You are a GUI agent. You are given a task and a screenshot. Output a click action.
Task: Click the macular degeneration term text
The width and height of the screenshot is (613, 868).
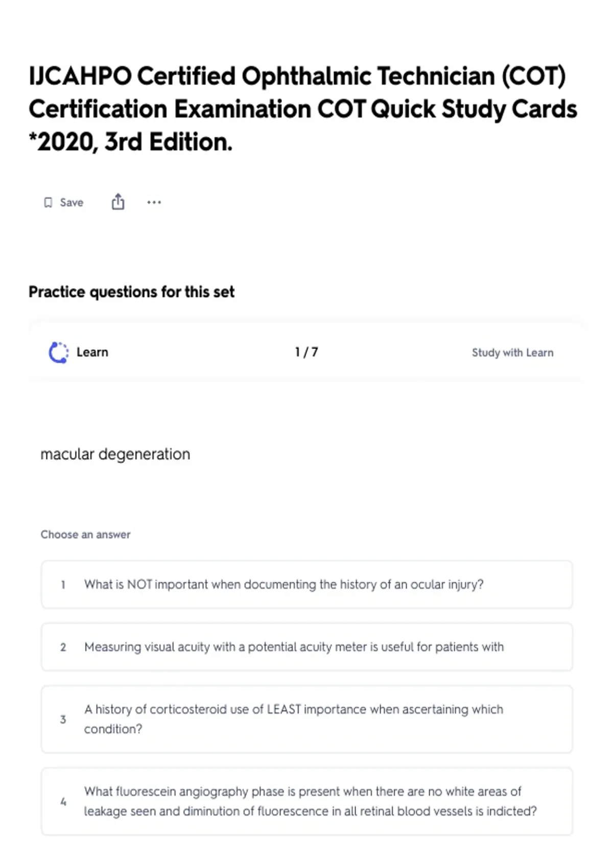(x=115, y=454)
